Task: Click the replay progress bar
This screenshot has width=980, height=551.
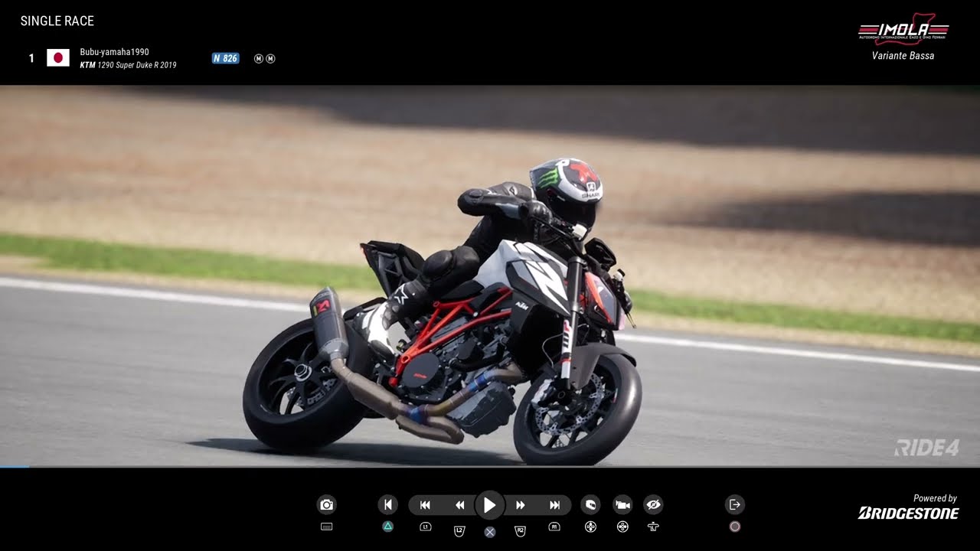Action: coord(490,466)
